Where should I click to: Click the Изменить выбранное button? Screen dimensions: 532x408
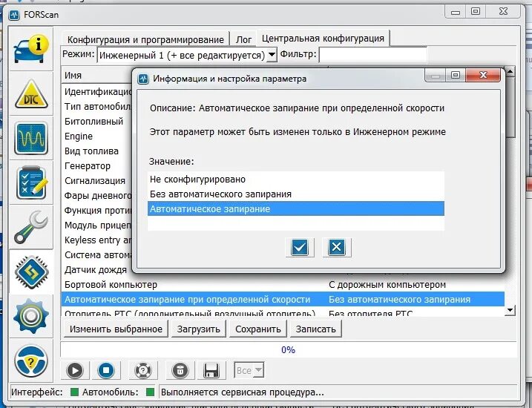tap(116, 329)
